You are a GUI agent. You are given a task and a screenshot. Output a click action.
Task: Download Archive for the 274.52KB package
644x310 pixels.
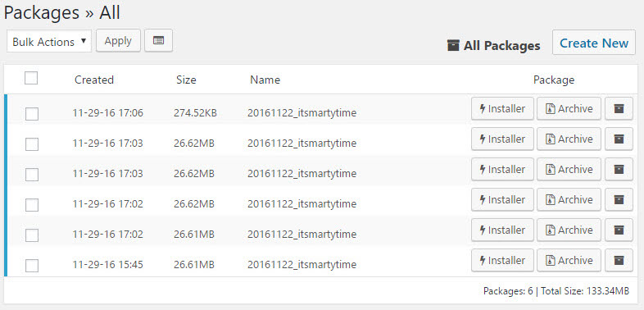569,108
